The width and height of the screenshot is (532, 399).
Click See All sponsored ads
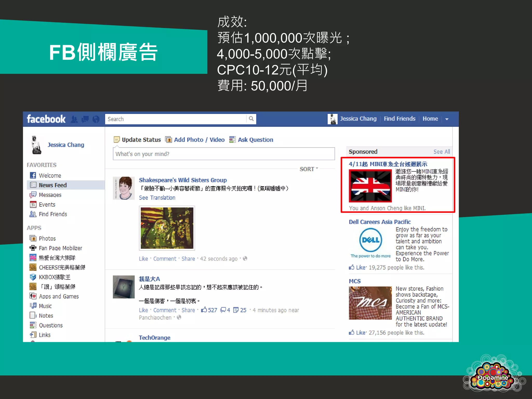click(x=442, y=152)
